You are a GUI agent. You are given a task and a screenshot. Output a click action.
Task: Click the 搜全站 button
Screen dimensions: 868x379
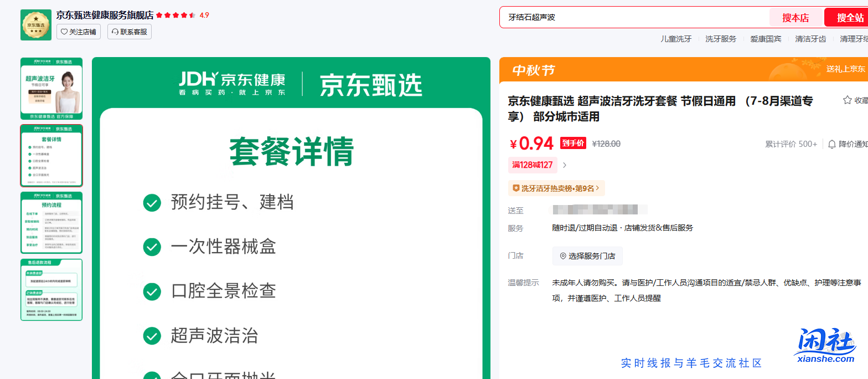tap(847, 18)
